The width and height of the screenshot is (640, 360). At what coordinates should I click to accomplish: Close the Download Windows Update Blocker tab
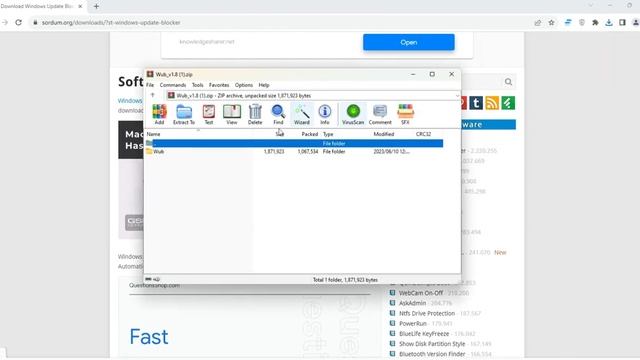point(80,6)
